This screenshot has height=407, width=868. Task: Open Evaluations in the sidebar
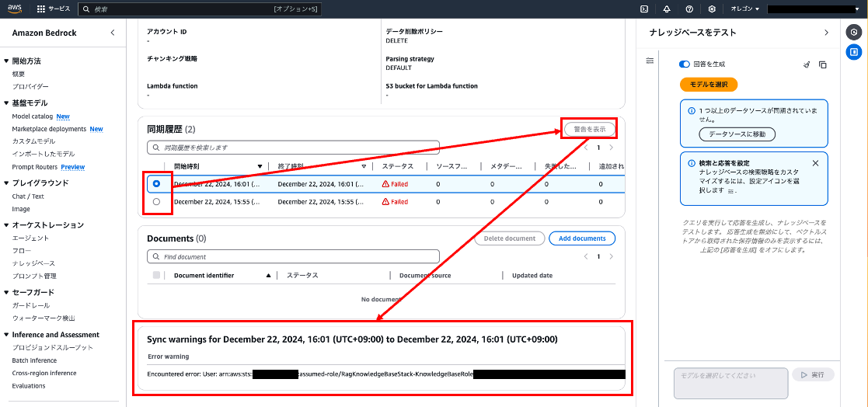click(29, 386)
